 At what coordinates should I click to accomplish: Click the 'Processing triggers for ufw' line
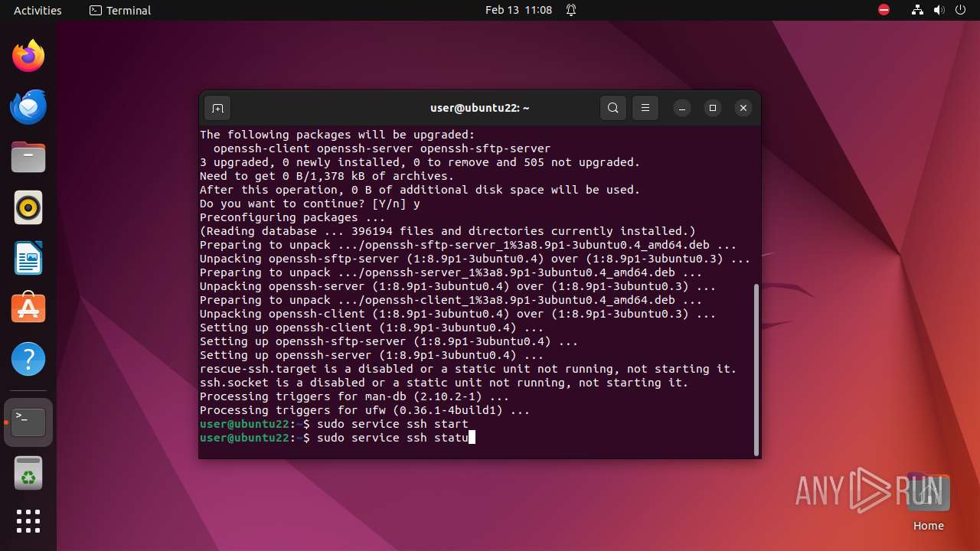tap(365, 410)
